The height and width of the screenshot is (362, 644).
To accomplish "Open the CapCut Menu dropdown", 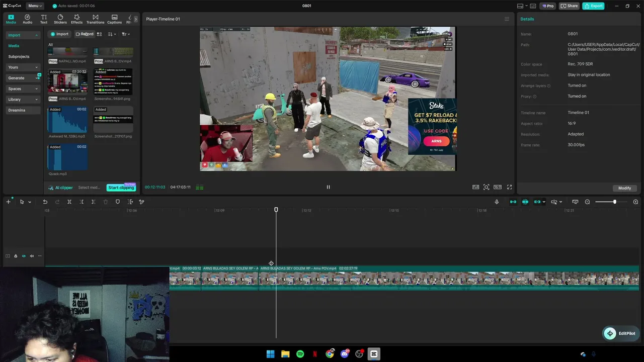I will tap(35, 6).
